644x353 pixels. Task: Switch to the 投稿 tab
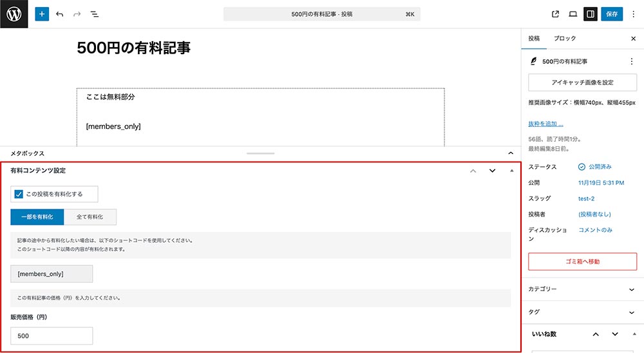coord(534,39)
